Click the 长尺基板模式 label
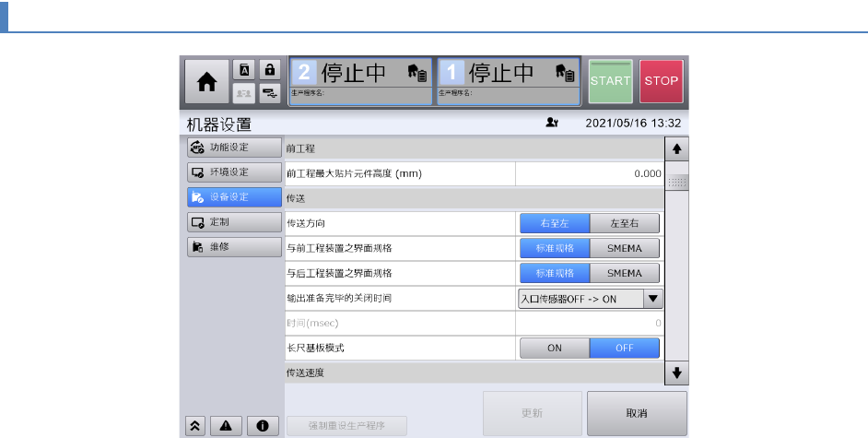This screenshot has width=868, height=438. click(315, 348)
